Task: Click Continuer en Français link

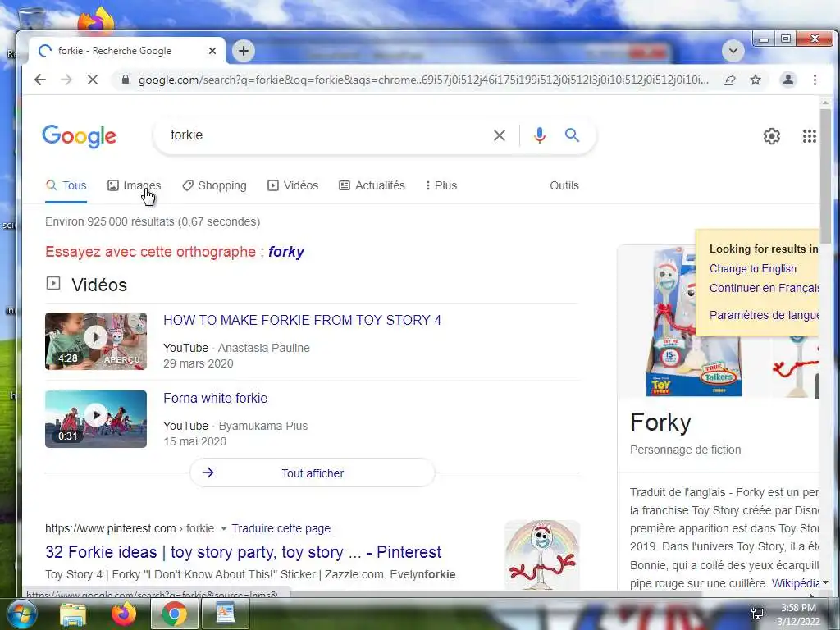Action: [x=764, y=288]
